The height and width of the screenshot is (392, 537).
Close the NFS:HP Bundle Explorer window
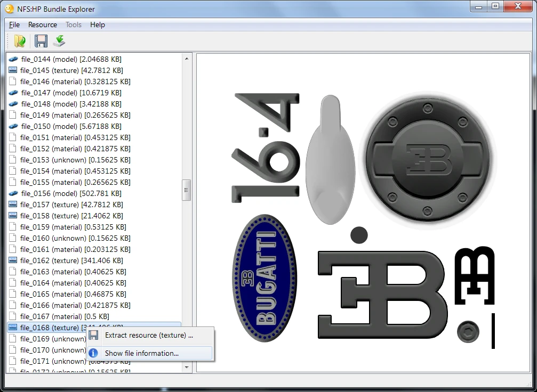pyautogui.click(x=518, y=6)
